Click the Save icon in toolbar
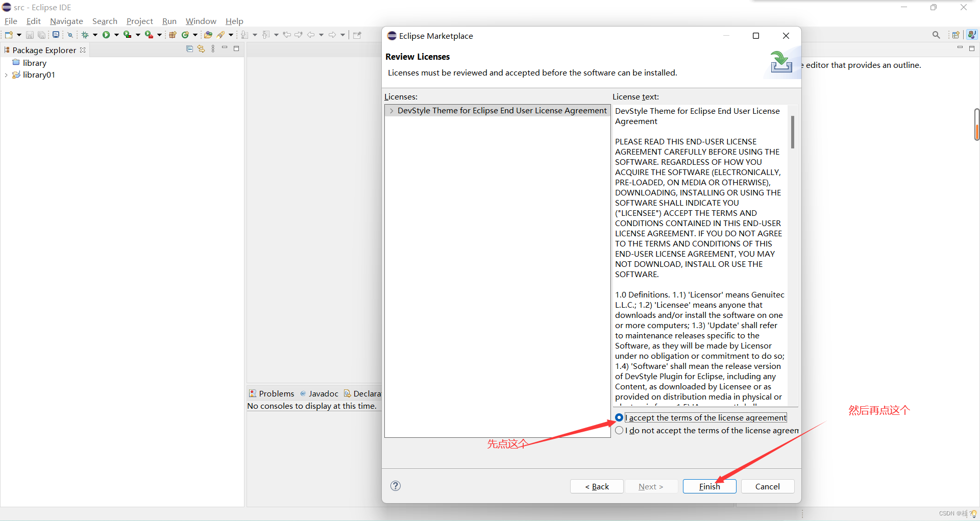The image size is (980, 521). click(x=30, y=35)
